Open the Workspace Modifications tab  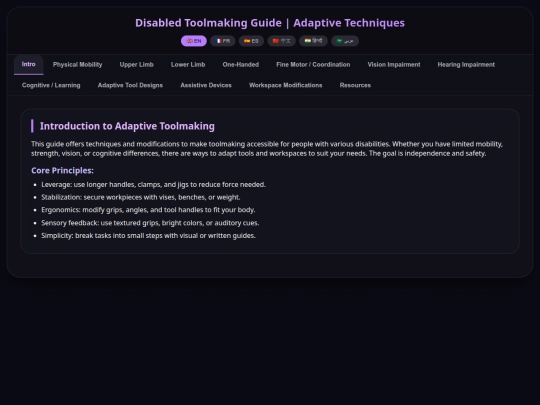tap(286, 85)
